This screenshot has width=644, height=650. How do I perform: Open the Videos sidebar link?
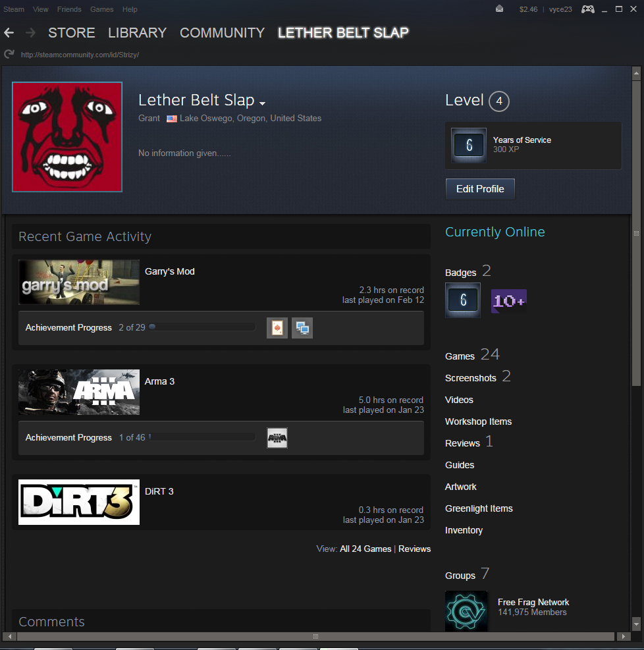coord(459,400)
